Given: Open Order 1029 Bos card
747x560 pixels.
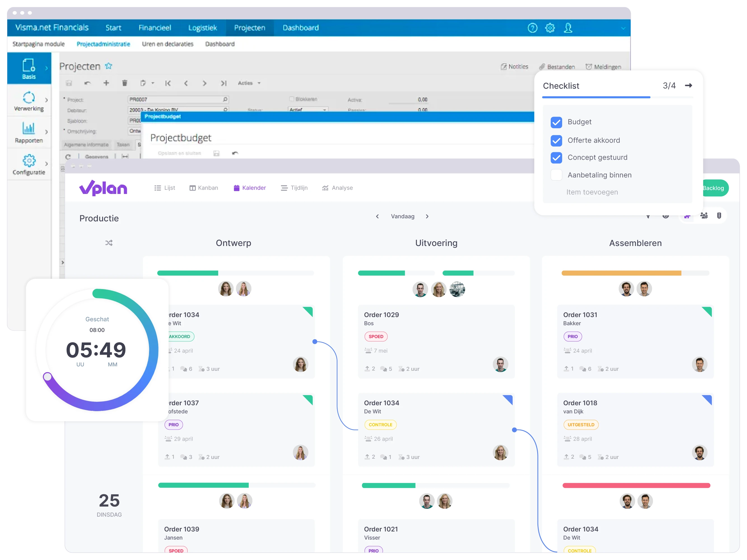Looking at the screenshot, I should point(436,341).
